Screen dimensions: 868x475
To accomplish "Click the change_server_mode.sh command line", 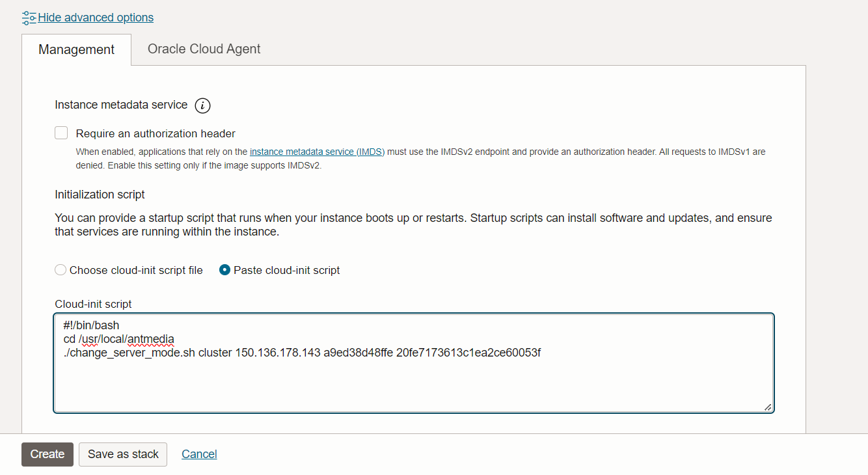I will click(x=303, y=353).
